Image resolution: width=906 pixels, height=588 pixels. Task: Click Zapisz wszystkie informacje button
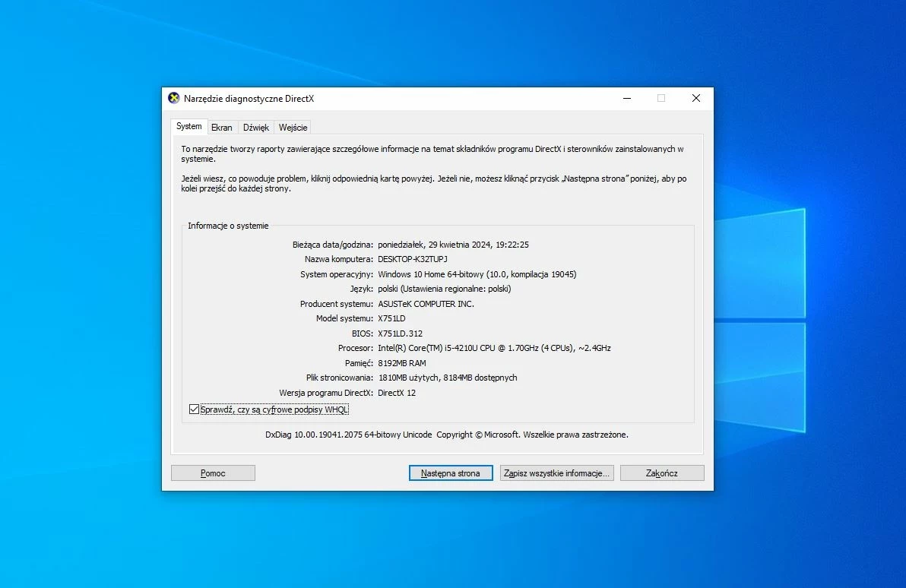coord(556,473)
